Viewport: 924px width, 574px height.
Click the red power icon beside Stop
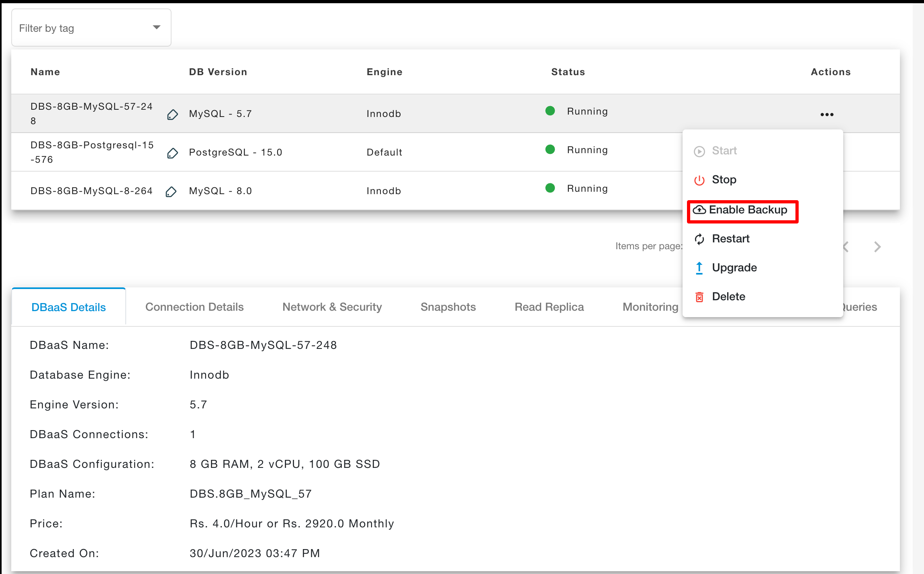(699, 180)
